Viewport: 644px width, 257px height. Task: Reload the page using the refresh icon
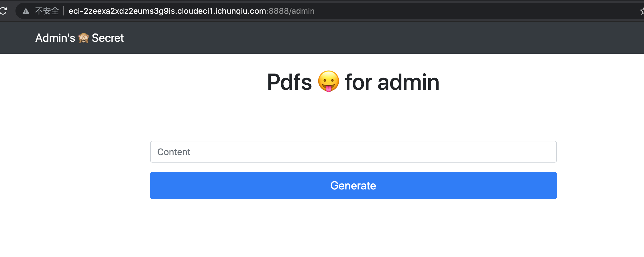click(3, 11)
